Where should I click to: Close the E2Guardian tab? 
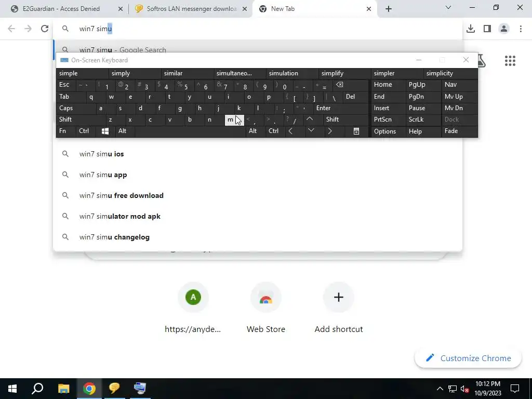point(121,9)
